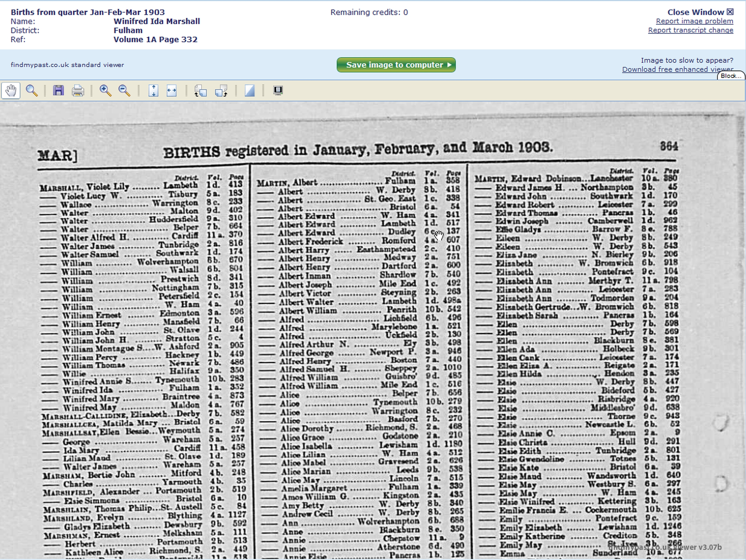
Task: Click the name Winifred Ida Marshall
Action: [x=157, y=21]
